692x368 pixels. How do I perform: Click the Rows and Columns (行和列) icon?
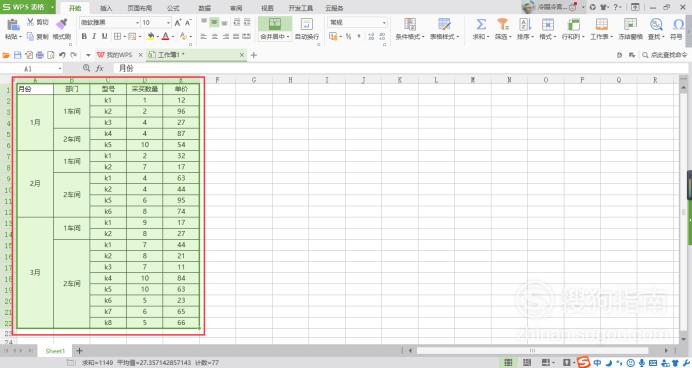click(573, 24)
